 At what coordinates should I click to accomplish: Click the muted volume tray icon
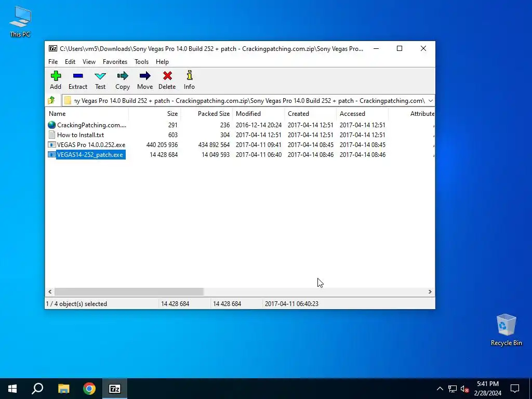(465, 389)
